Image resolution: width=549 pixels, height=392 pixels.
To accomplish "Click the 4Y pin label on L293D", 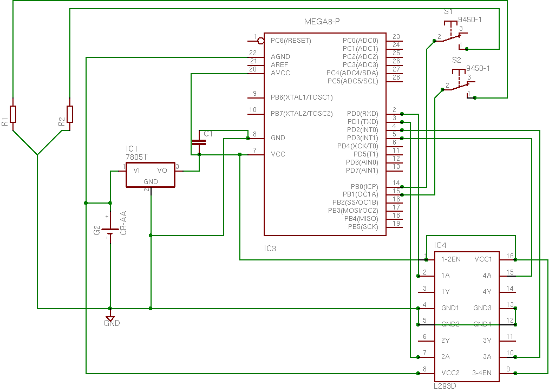I will [x=487, y=292].
